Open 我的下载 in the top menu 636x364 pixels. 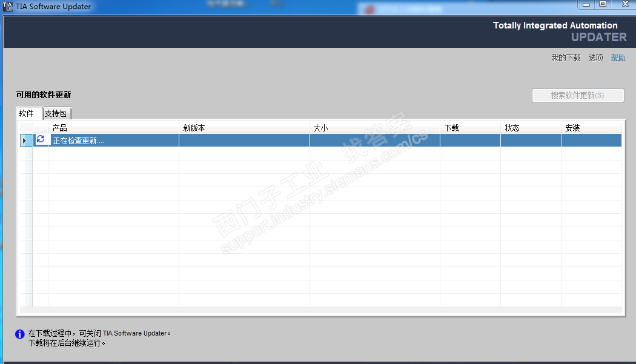566,58
